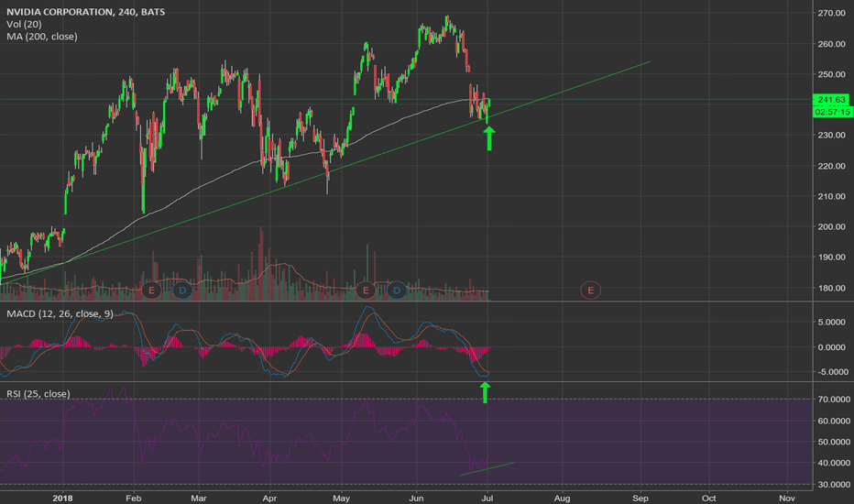Click the MACD 0.0000 scale label

coord(833,346)
